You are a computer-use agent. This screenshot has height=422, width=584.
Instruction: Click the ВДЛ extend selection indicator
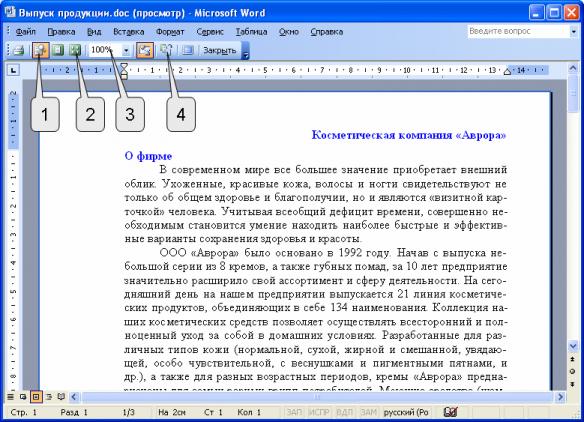(345, 412)
